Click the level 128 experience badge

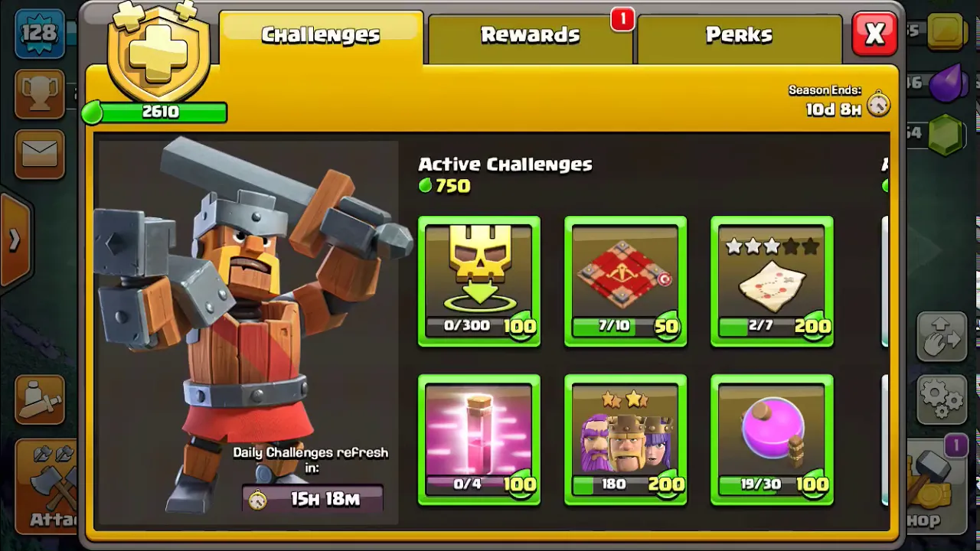pos(40,33)
